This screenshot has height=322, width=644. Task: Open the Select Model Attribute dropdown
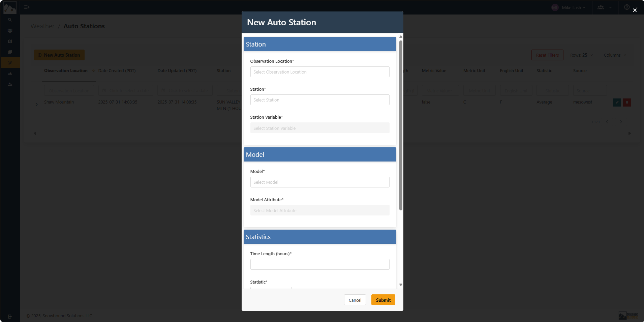tap(320, 210)
